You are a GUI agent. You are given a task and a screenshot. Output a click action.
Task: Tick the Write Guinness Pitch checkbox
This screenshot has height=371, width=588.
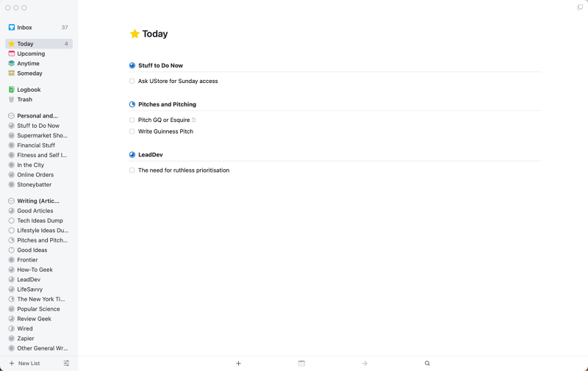coord(132,132)
